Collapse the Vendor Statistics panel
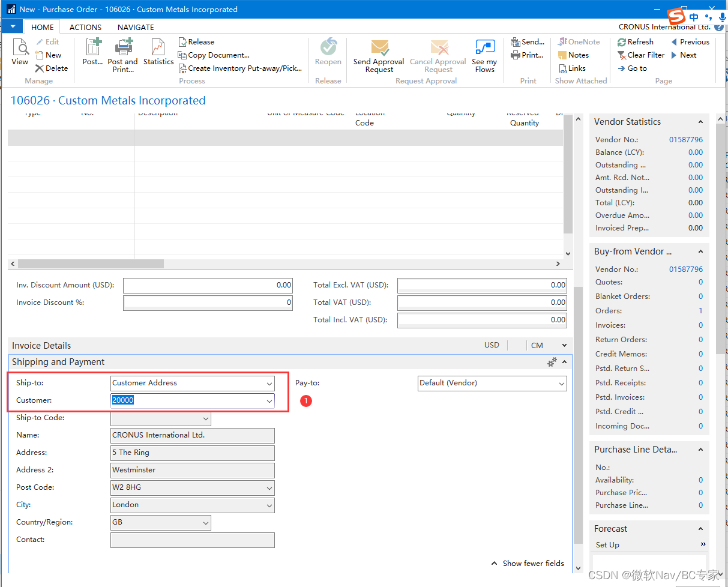728x587 pixels. (x=700, y=121)
